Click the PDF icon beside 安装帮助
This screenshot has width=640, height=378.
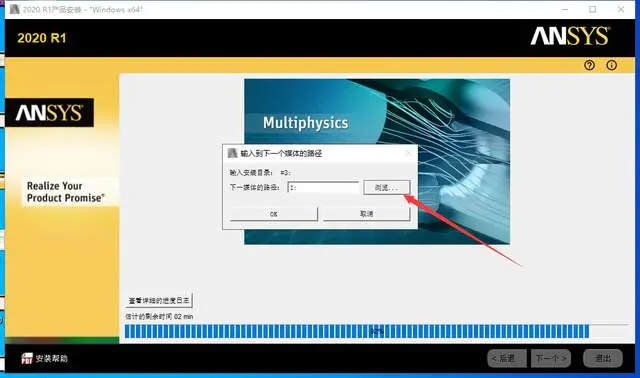click(27, 358)
